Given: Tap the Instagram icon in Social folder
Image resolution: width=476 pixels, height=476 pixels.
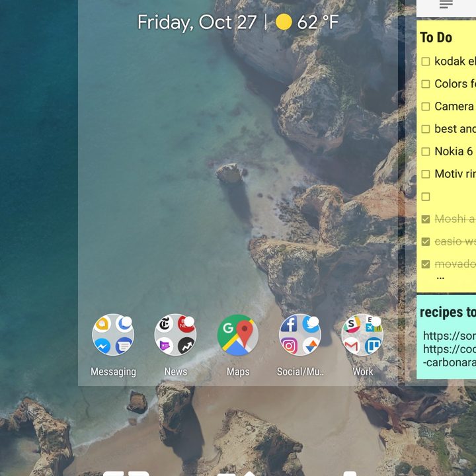Looking at the screenshot, I should tap(290, 346).
